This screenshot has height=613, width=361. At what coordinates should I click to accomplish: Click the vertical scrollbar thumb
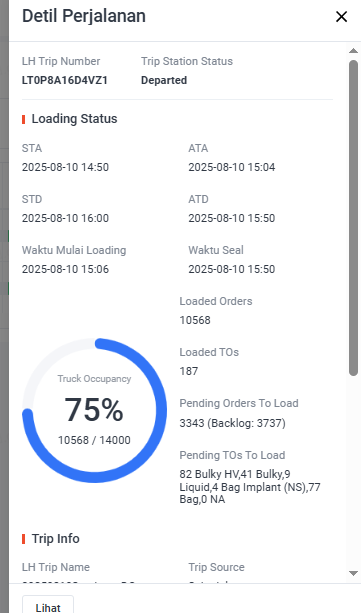tap(353, 218)
